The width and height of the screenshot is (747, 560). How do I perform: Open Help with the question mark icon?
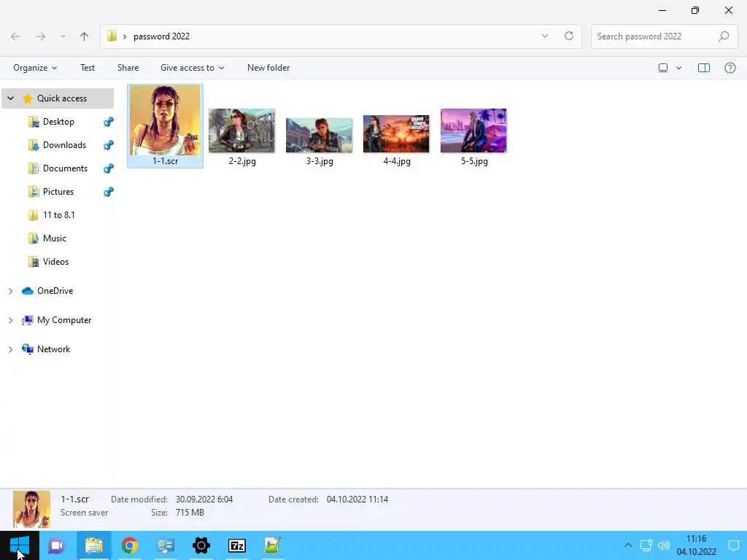(x=729, y=68)
